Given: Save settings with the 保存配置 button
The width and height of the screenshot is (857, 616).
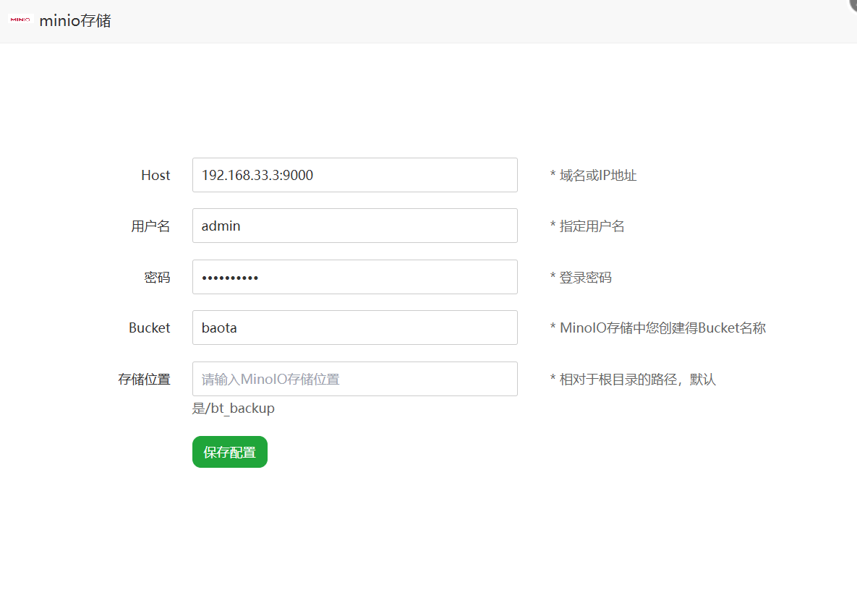Looking at the screenshot, I should 230,452.
